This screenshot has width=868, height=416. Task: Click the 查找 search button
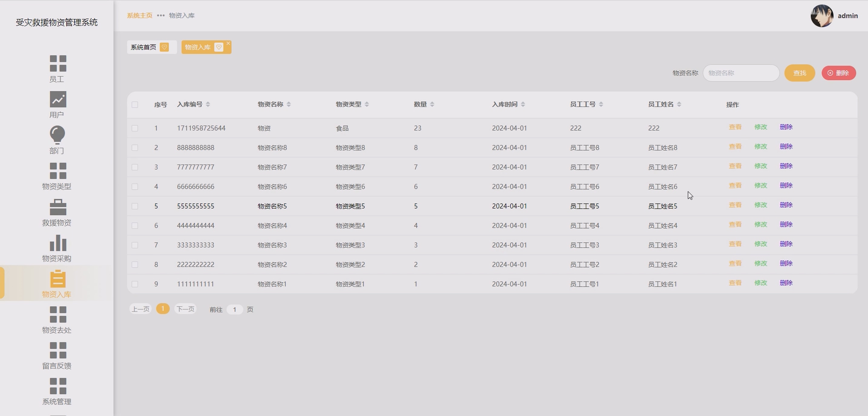point(800,73)
